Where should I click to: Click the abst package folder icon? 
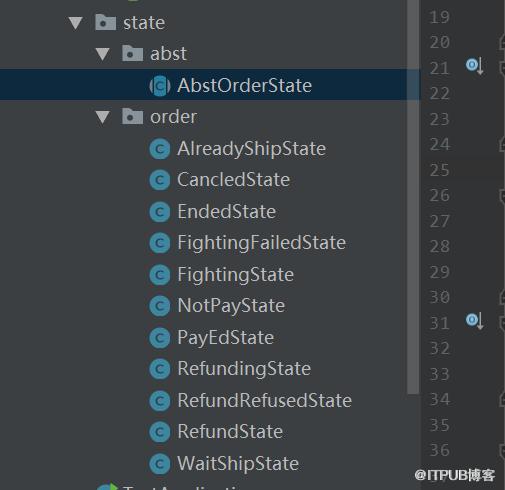click(132, 53)
